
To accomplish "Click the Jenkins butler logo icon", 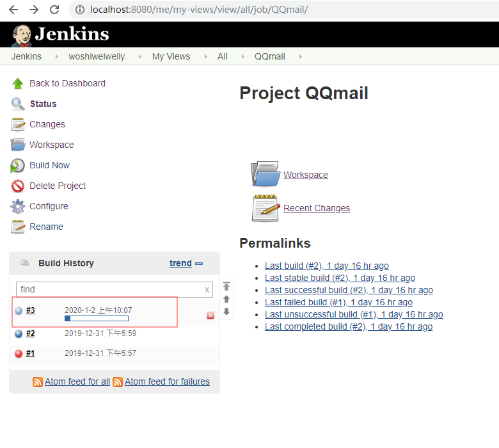I will click(x=22, y=35).
